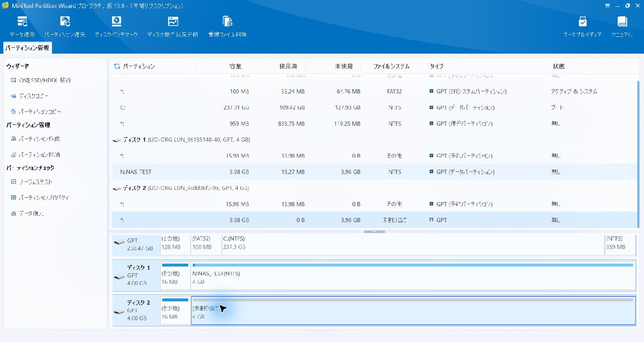Click the (FAT32) 100 MB block in disk map

point(206,244)
